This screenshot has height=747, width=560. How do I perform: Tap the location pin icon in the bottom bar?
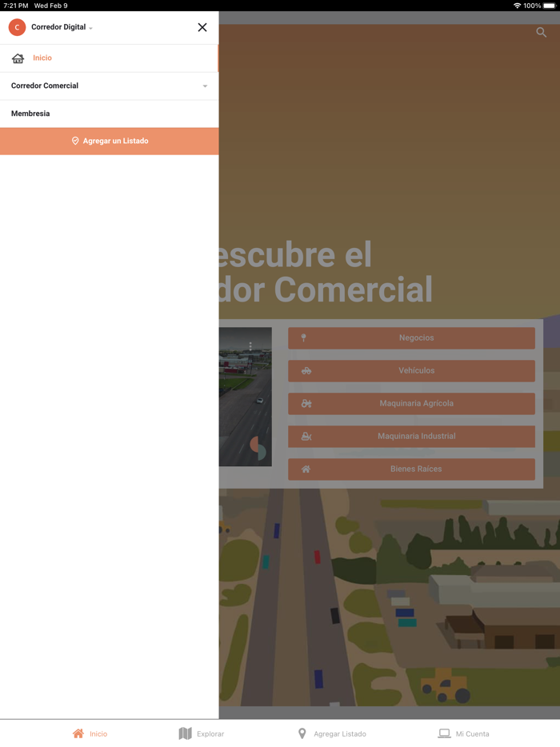tap(302, 733)
